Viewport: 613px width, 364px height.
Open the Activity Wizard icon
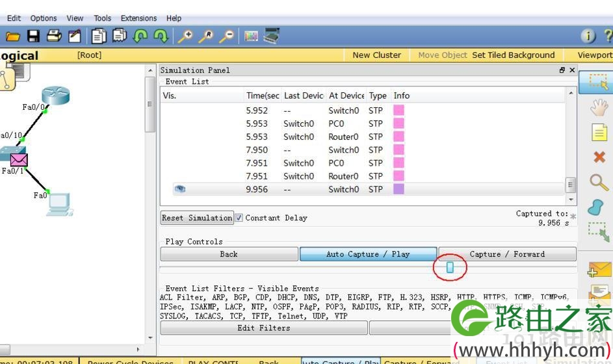click(x=75, y=36)
